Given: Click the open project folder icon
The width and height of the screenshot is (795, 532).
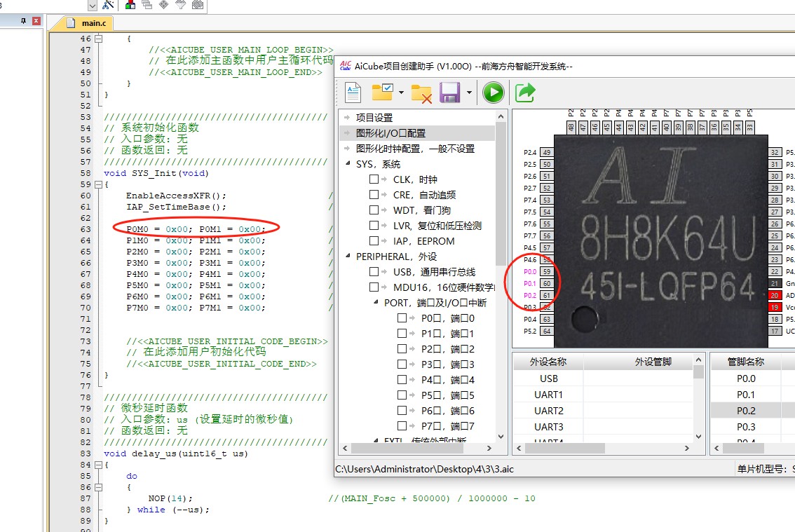Looking at the screenshot, I should click(382, 93).
